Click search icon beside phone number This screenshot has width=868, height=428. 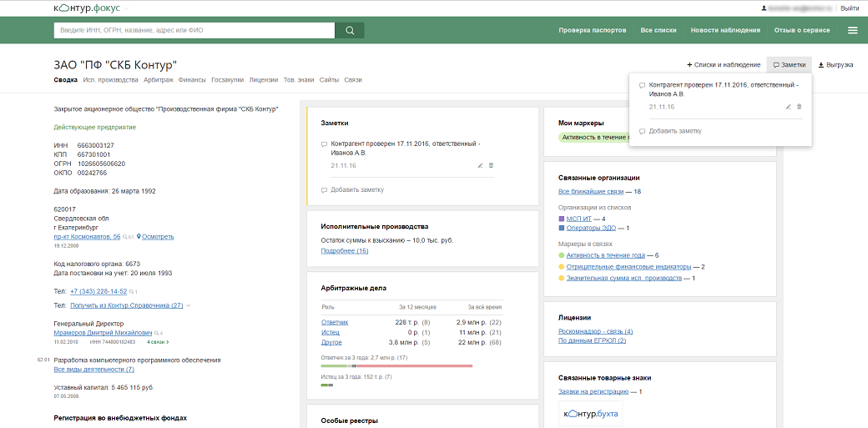pos(132,292)
